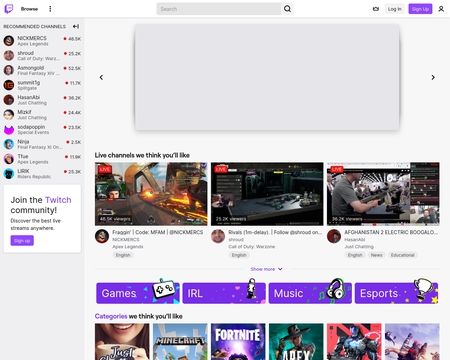Open the Prime loot crown icon
Image resolution: width=450 pixels, height=360 pixels.
[376, 9]
